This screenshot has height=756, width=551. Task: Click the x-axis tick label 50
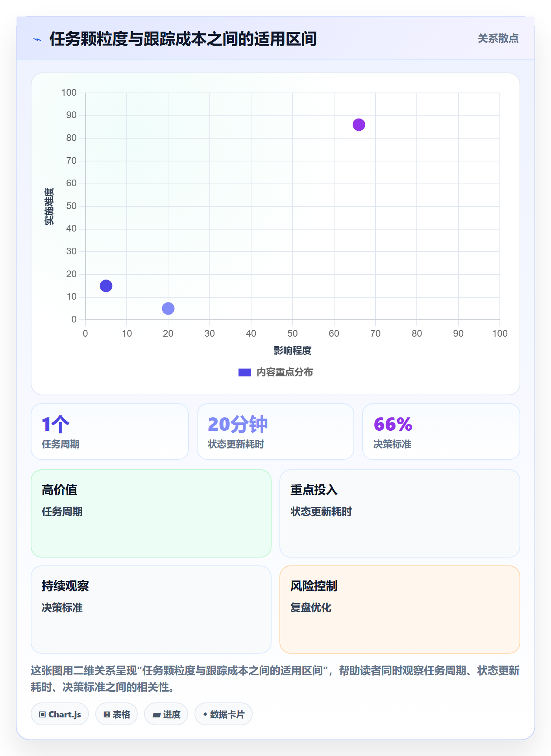point(292,334)
